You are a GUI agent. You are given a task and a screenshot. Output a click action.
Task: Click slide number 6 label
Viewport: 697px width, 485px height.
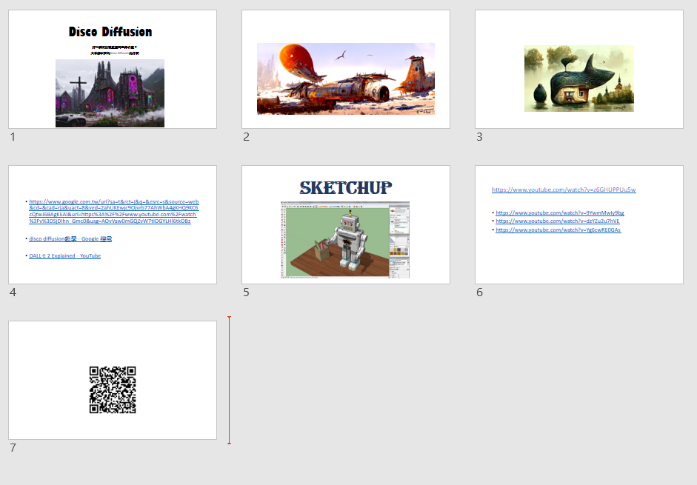[479, 292]
